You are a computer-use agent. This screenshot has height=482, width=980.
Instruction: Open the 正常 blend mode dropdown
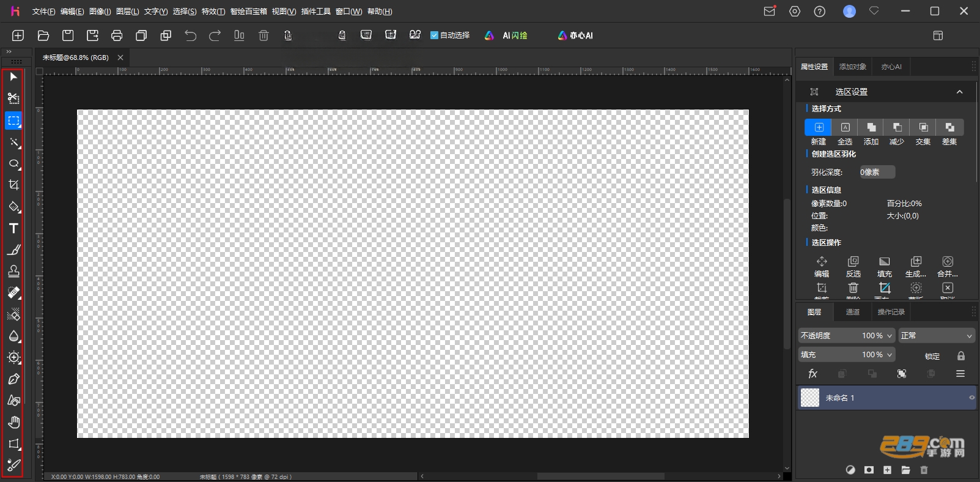click(936, 336)
